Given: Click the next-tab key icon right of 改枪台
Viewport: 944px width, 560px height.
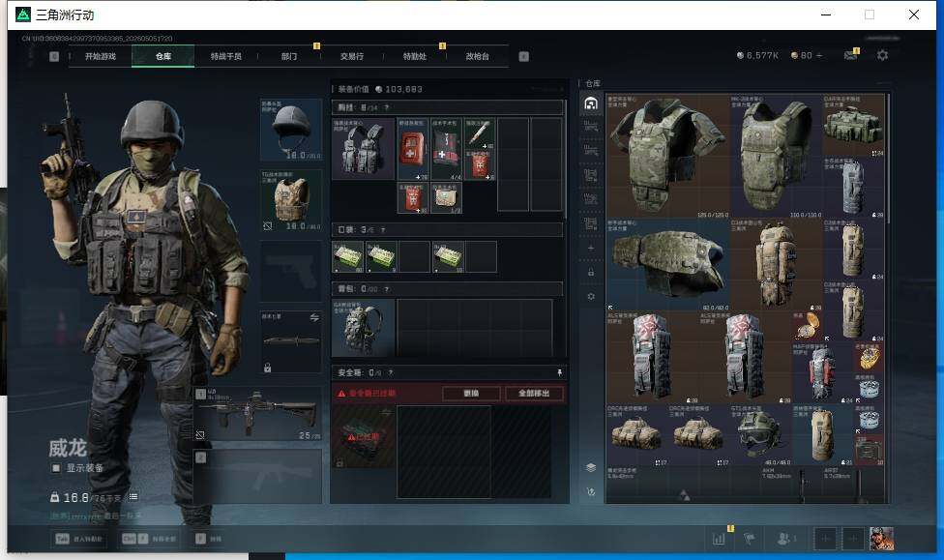Looking at the screenshot, I should [x=524, y=56].
